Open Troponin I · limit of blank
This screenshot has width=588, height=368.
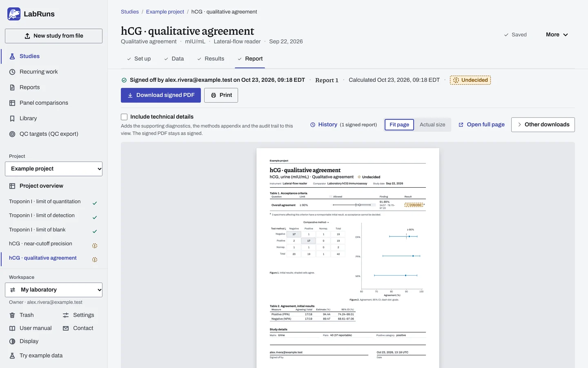[x=53, y=230]
